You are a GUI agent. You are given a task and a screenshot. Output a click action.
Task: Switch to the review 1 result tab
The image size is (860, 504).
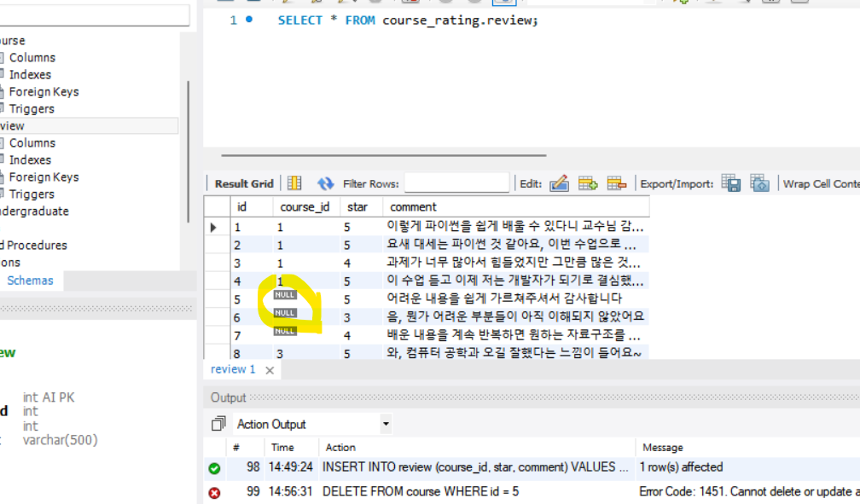click(233, 369)
